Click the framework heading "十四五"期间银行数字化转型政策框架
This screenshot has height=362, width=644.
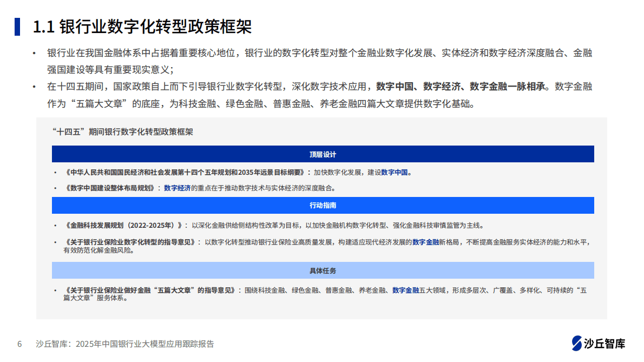[x=123, y=130]
